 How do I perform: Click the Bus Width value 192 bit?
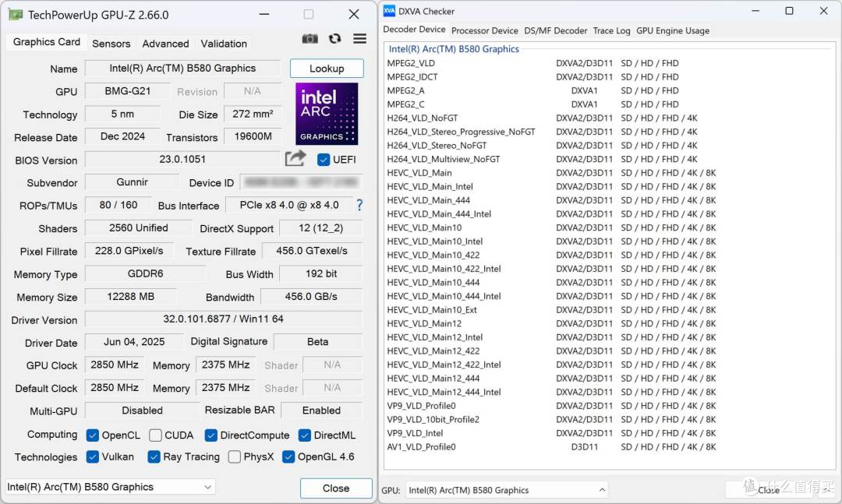tap(321, 273)
